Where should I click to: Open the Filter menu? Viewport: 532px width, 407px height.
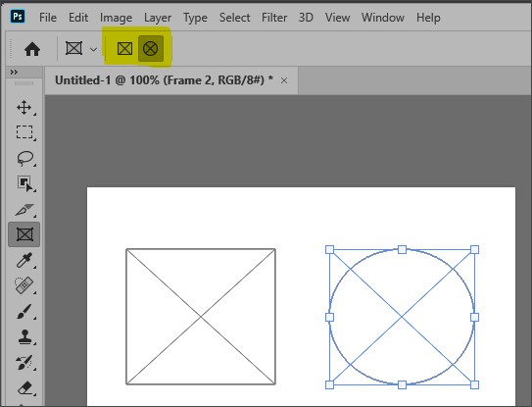tap(274, 18)
